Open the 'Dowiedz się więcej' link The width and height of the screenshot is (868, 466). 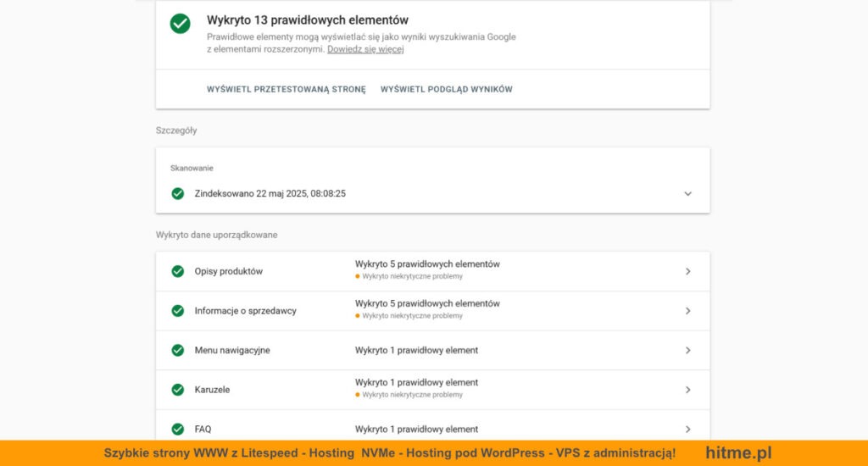pos(365,49)
